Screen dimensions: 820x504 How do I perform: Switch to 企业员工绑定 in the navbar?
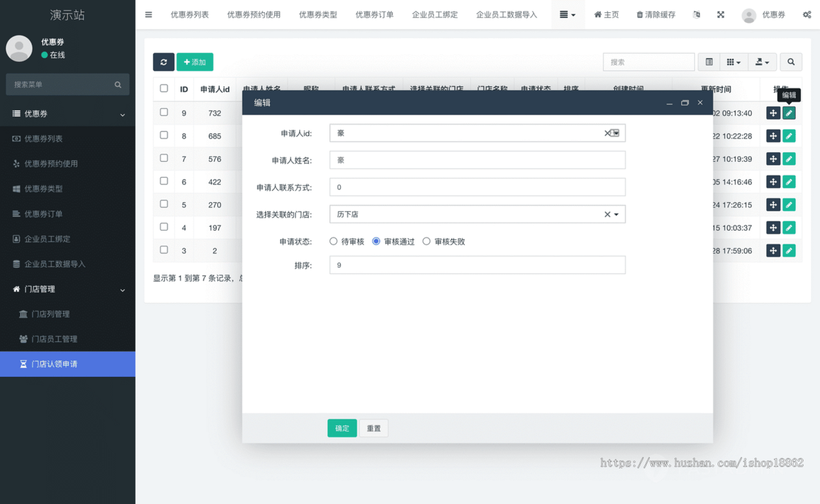(435, 14)
